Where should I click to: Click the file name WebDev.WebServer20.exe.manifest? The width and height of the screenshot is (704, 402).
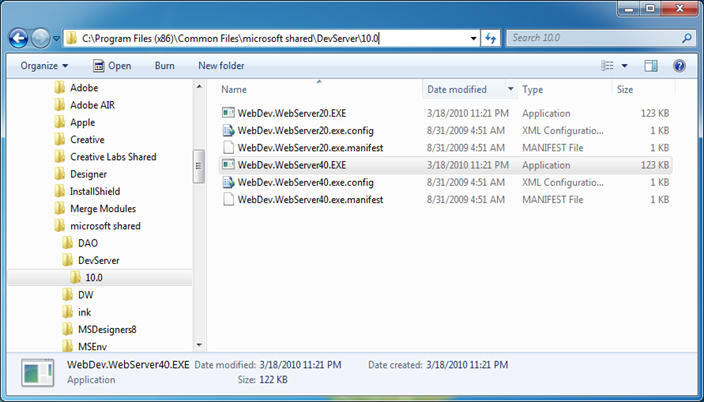point(310,148)
